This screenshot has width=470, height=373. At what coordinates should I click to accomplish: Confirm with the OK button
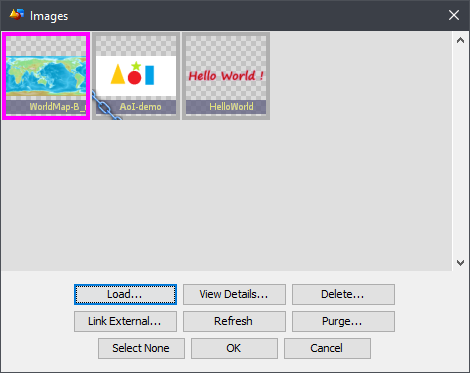coord(234,348)
